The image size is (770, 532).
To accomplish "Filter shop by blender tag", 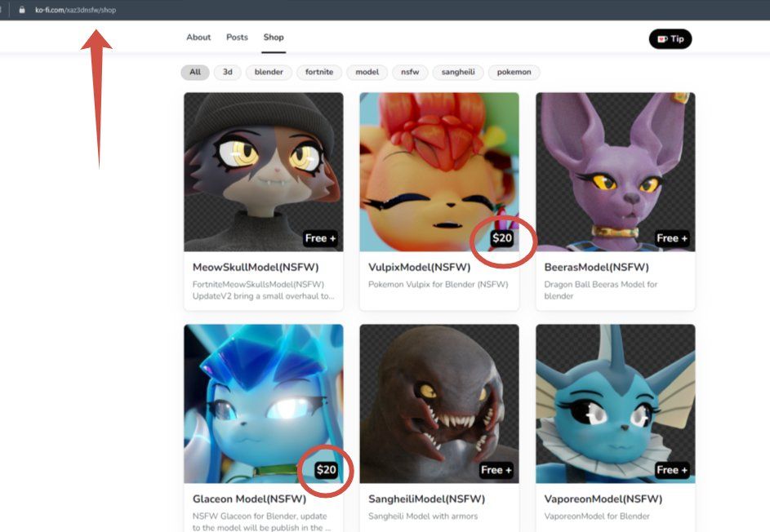I will tap(269, 72).
